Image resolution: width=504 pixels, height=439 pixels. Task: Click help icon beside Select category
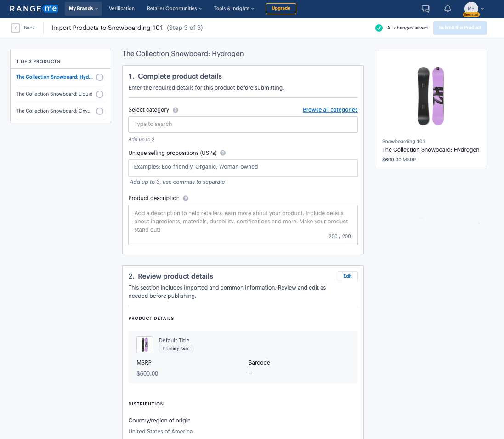(176, 110)
